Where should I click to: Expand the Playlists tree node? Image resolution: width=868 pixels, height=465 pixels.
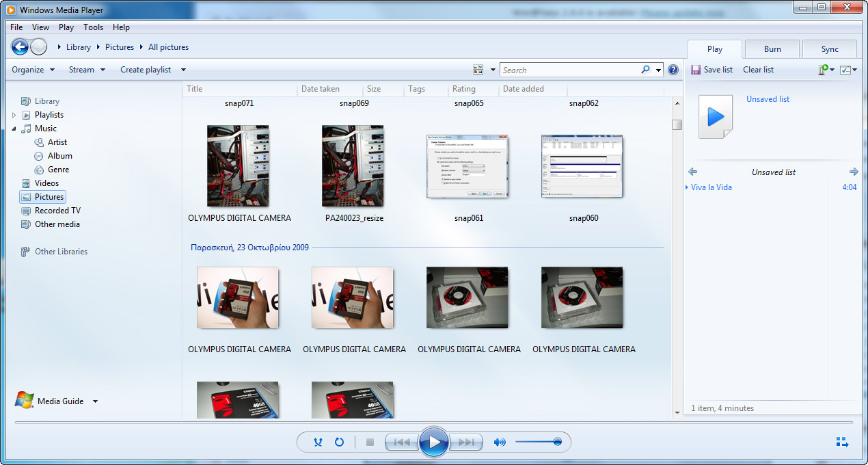point(14,115)
